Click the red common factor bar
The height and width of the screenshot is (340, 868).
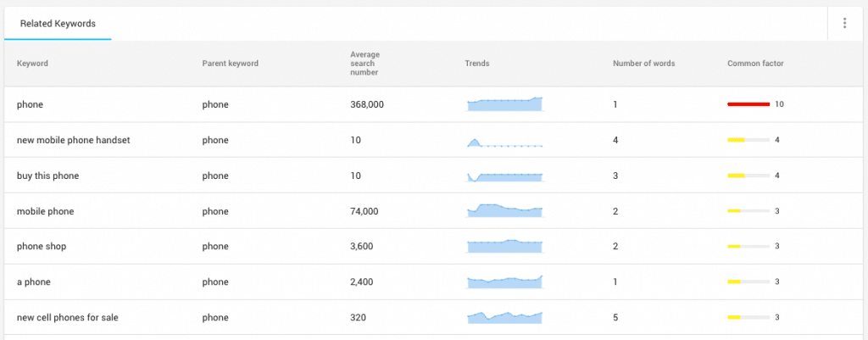click(748, 104)
